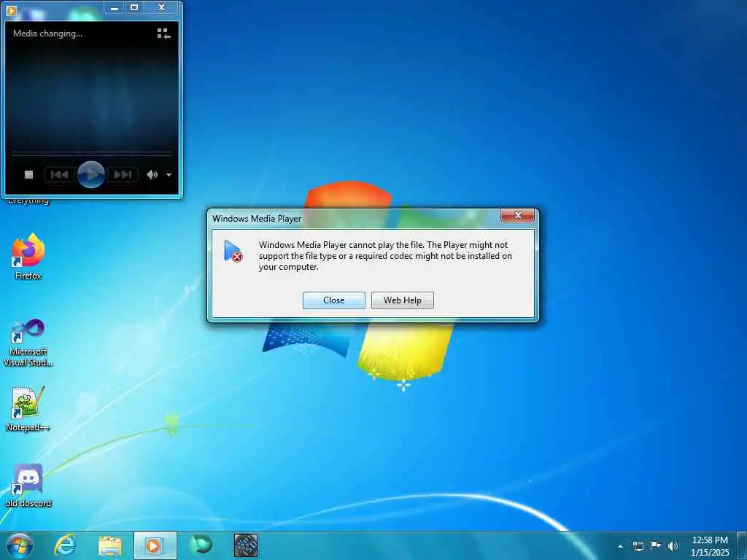Open the network tray icon
Screen dimensions: 747x560
pyautogui.click(x=638, y=546)
